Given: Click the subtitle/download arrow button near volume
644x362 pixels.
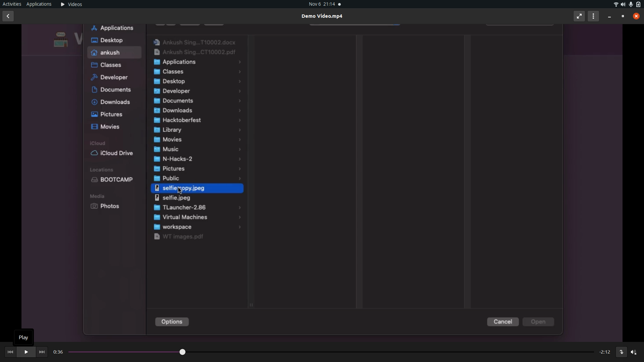Looking at the screenshot, I should click(621, 352).
